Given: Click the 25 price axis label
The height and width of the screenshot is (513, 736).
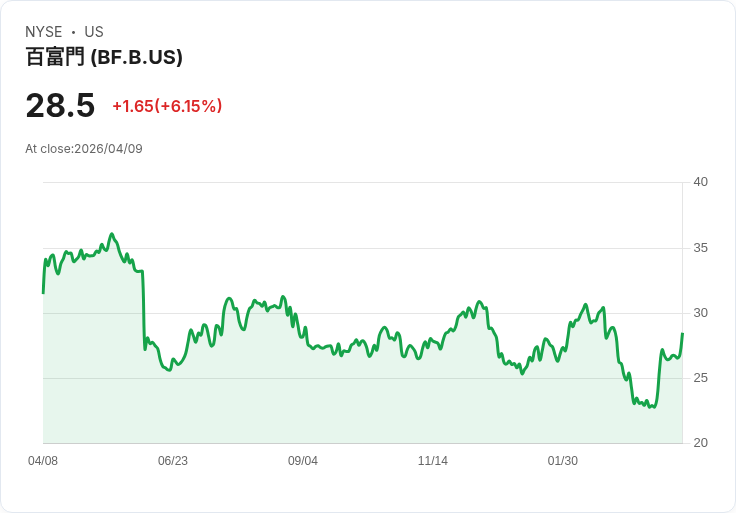Looking at the screenshot, I should coord(700,378).
